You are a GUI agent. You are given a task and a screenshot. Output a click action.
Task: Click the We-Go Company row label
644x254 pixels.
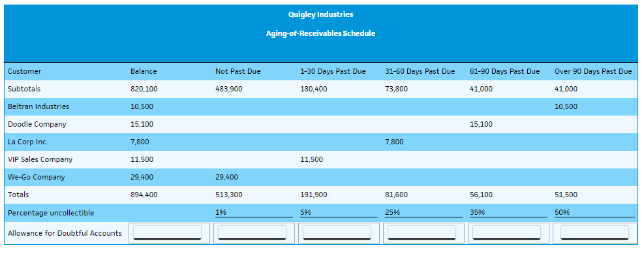tap(36, 177)
